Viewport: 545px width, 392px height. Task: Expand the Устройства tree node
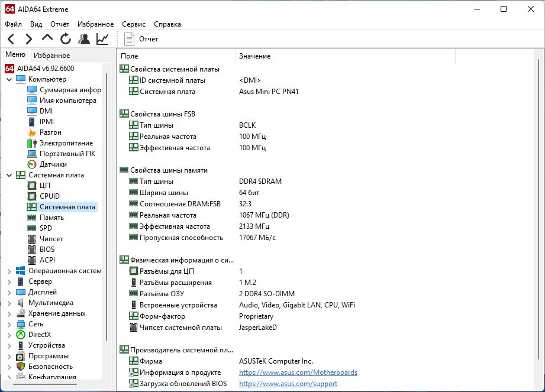[x=9, y=346]
